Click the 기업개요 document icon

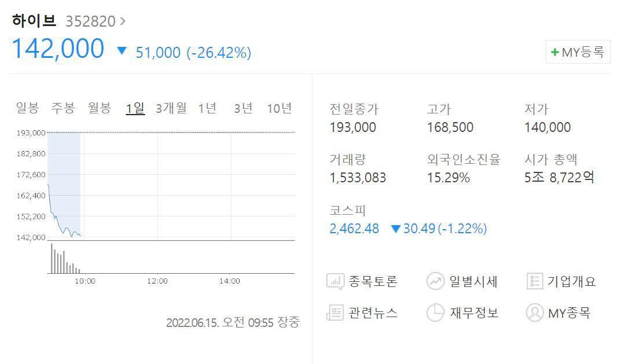[534, 282]
